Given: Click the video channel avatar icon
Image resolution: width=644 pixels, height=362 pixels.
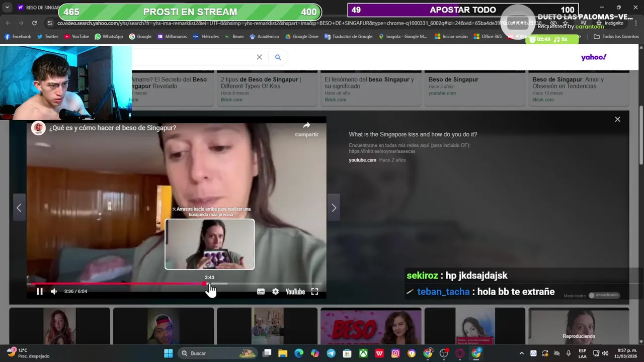Looking at the screenshot, I should (x=38, y=128).
